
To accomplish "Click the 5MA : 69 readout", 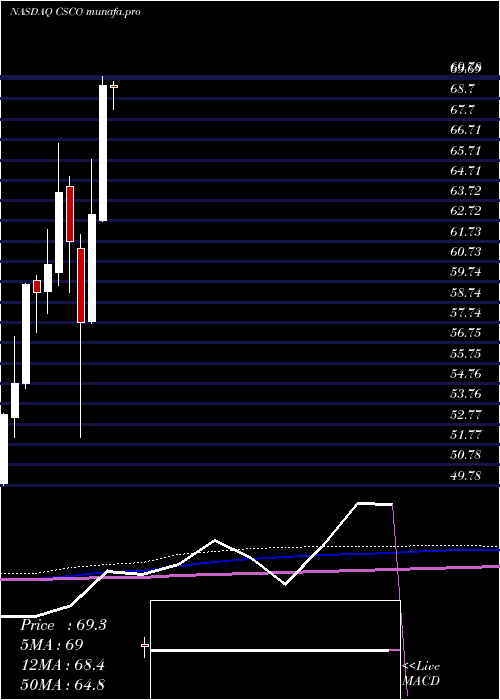I will (51, 645).
